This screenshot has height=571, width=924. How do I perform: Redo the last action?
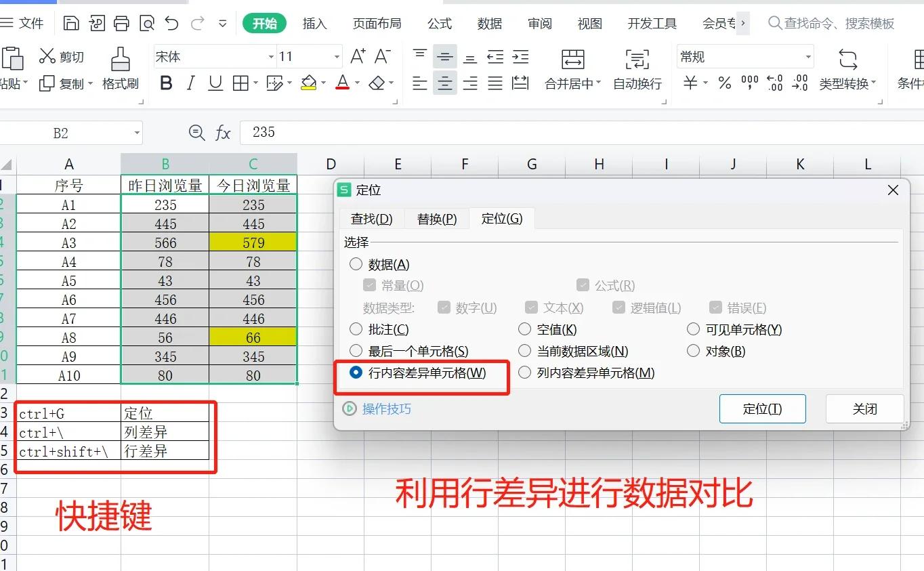tap(197, 24)
